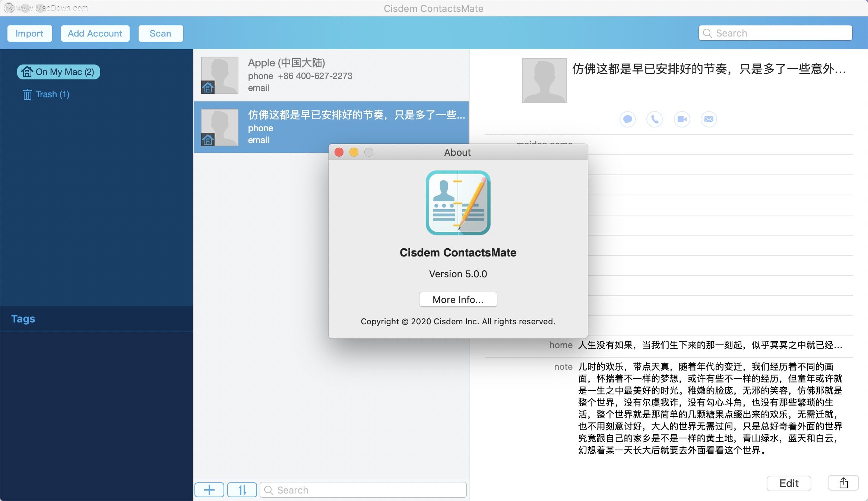Click the Edit button
868x501 pixels.
(789, 483)
